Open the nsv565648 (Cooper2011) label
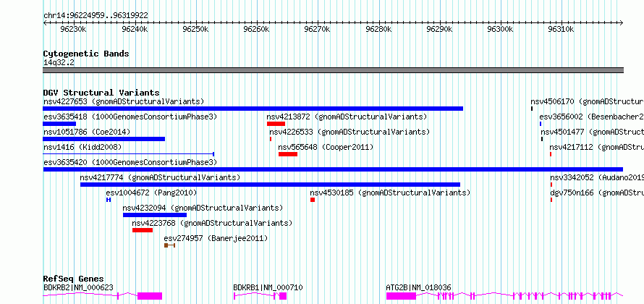The image size is (644, 304). click(326, 147)
